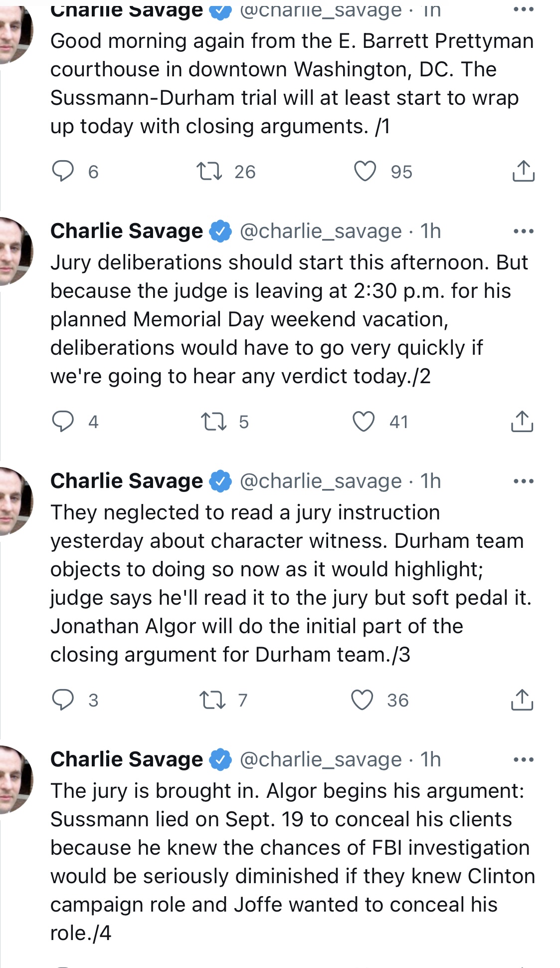Open more options on the /1 tweet
Viewport: 560px width, 968px height.
tap(524, 10)
